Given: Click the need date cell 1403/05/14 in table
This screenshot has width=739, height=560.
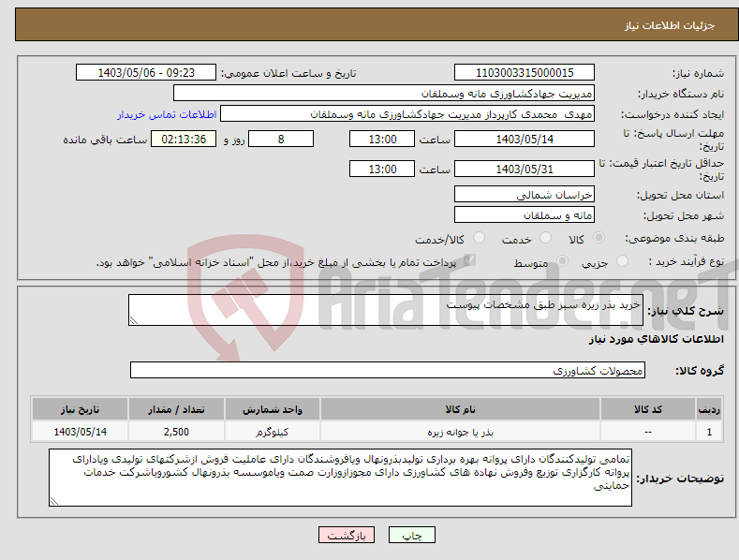Looking at the screenshot, I should point(81,432).
